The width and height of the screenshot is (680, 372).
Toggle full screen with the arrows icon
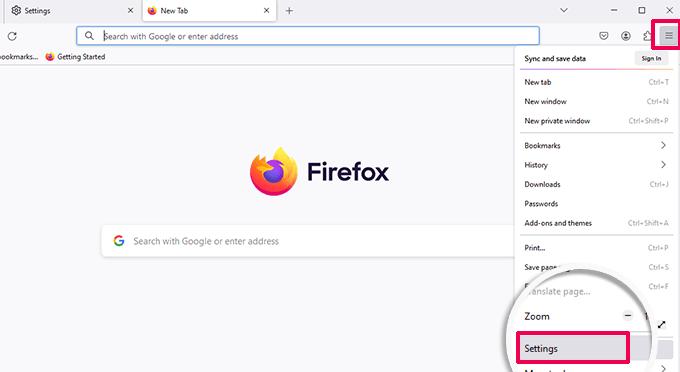[661, 324]
